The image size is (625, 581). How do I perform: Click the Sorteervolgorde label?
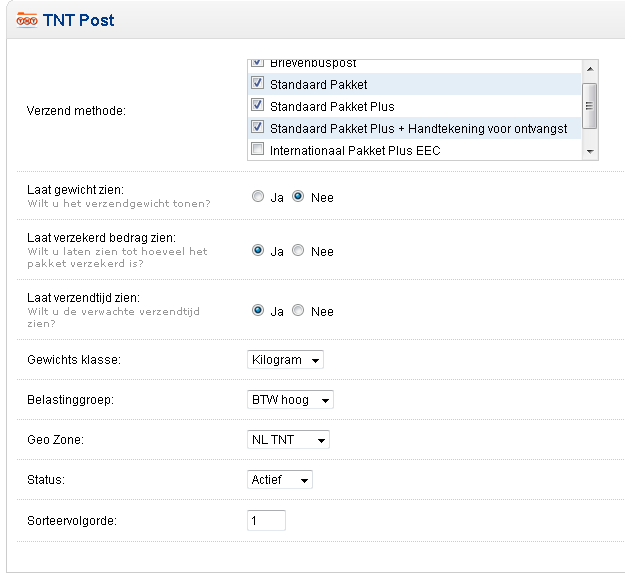coord(72,521)
